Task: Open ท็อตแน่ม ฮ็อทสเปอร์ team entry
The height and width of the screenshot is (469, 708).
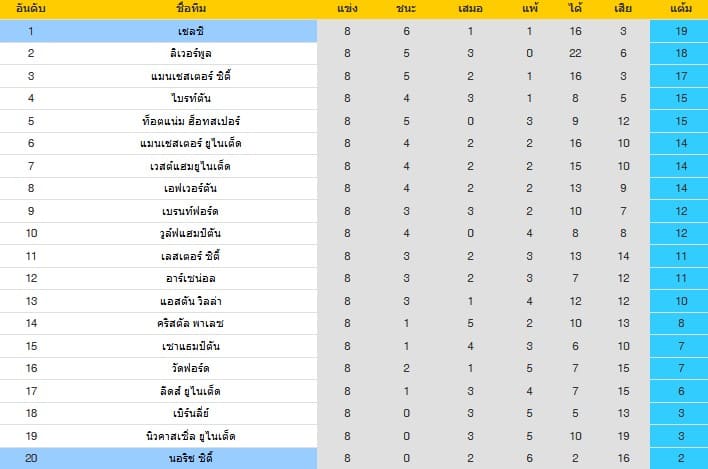Action: tap(190, 121)
